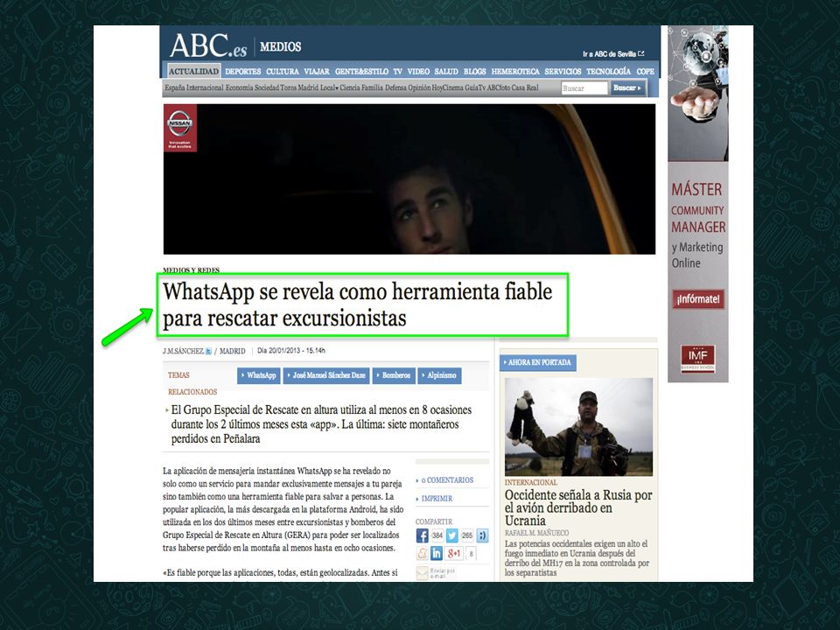This screenshot has width=840, height=630.
Task: Open the Toros subsection link
Action: coord(288,87)
